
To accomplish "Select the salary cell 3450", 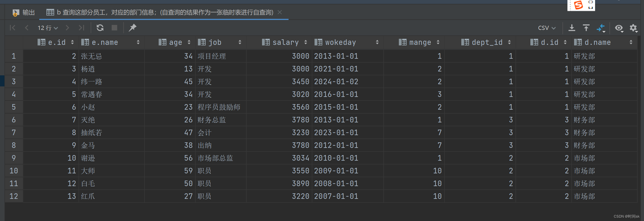I will (279, 82).
